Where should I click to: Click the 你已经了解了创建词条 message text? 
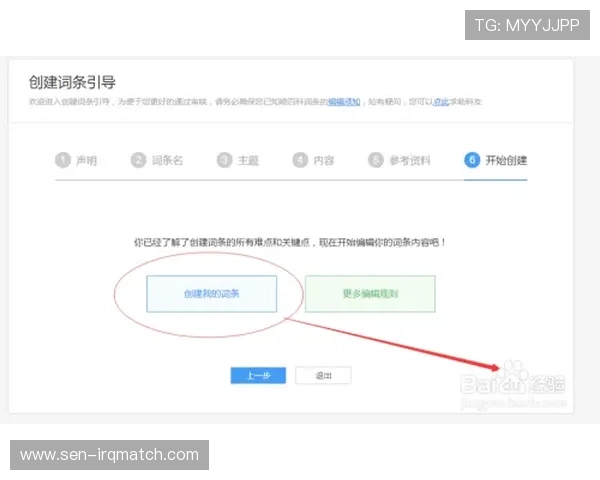(x=290, y=242)
